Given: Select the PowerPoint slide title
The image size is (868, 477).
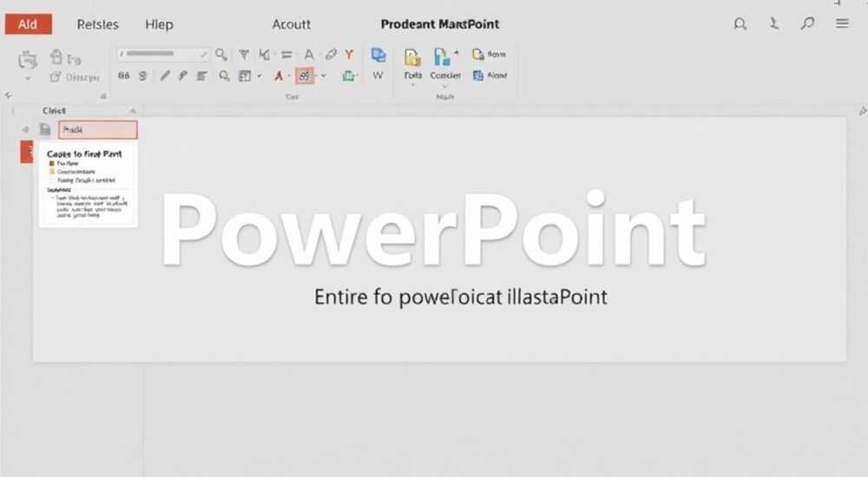Looking at the screenshot, I should [x=433, y=230].
